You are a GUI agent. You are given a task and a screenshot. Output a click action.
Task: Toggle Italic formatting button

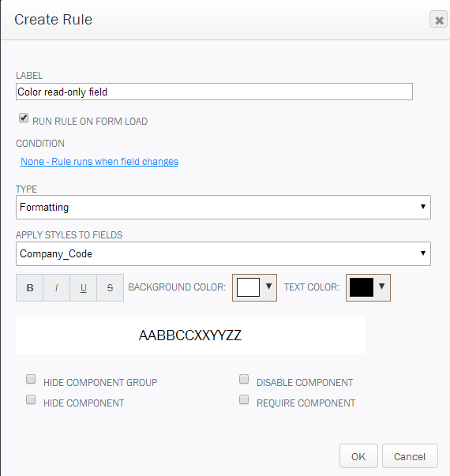click(57, 287)
